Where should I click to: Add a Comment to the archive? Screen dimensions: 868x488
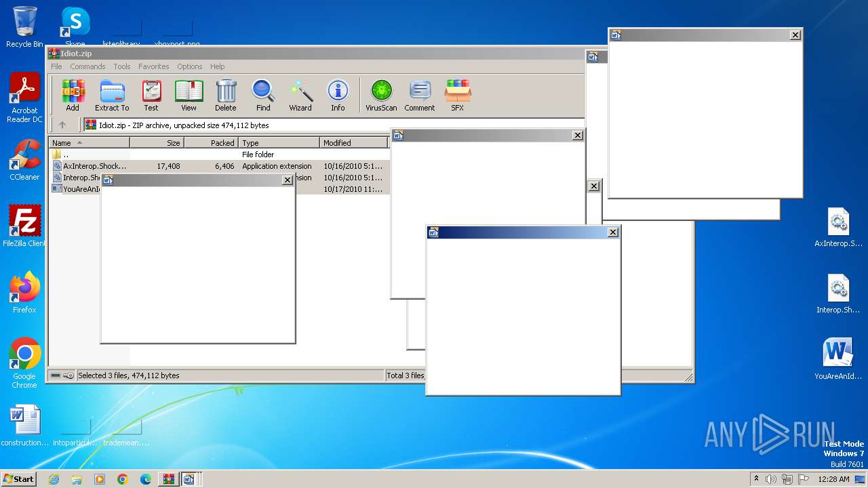tap(420, 96)
